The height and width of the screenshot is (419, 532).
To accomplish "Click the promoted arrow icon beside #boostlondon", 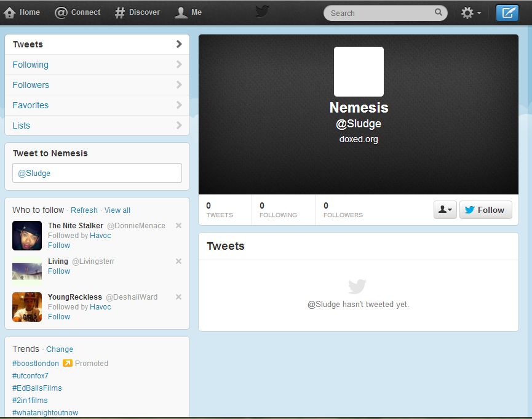I will pyautogui.click(x=68, y=363).
